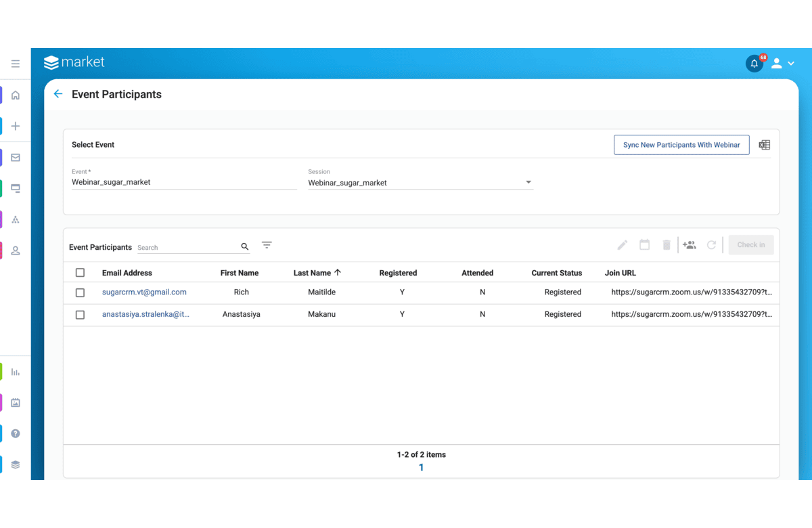Open the hamburger menu in sidebar

16,64
